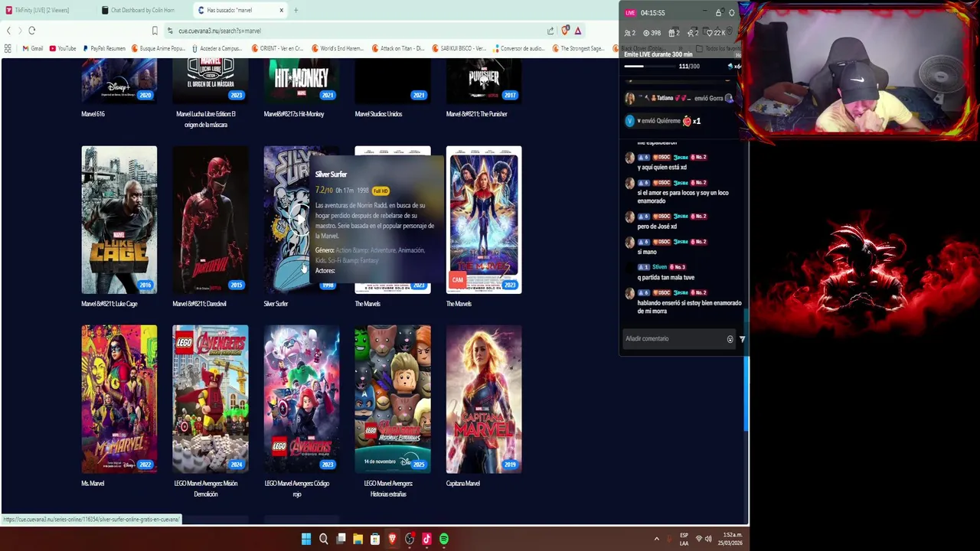Open The Marvels 2023 poster with CAM badge
Screen dimensions: 980x551
[x=484, y=220]
